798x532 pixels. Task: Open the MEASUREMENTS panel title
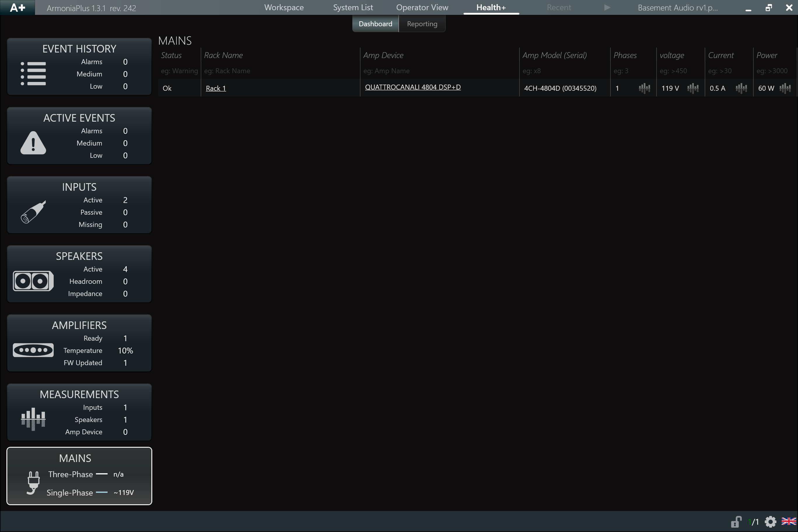(79, 395)
